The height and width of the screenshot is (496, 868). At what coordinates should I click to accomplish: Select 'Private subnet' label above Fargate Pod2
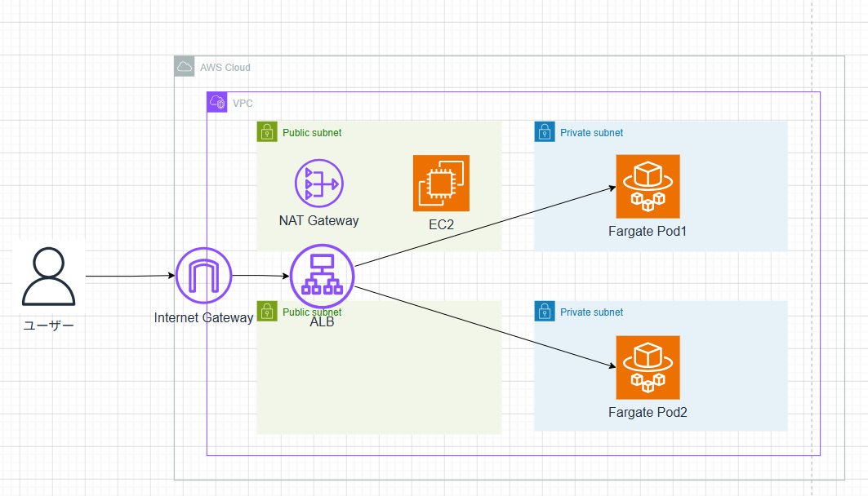pos(592,312)
